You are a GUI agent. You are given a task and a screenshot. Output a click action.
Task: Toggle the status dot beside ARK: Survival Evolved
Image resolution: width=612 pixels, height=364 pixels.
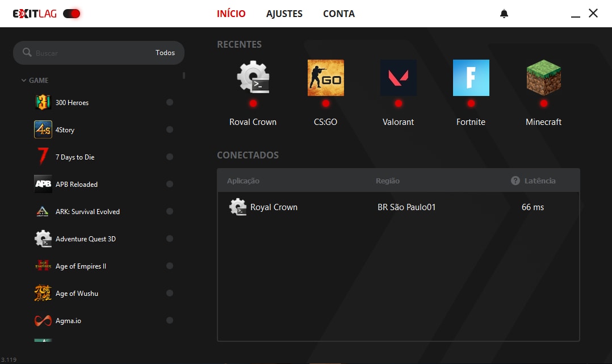pyautogui.click(x=169, y=212)
